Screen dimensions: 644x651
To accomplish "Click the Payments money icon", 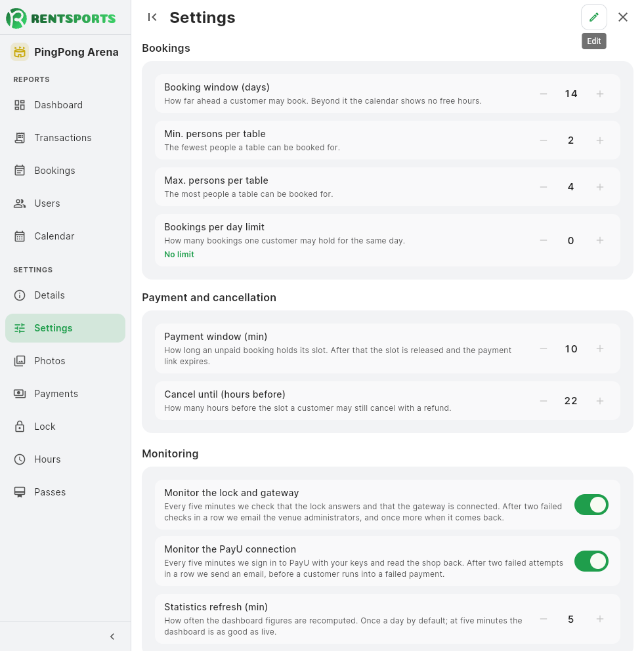I will (20, 394).
